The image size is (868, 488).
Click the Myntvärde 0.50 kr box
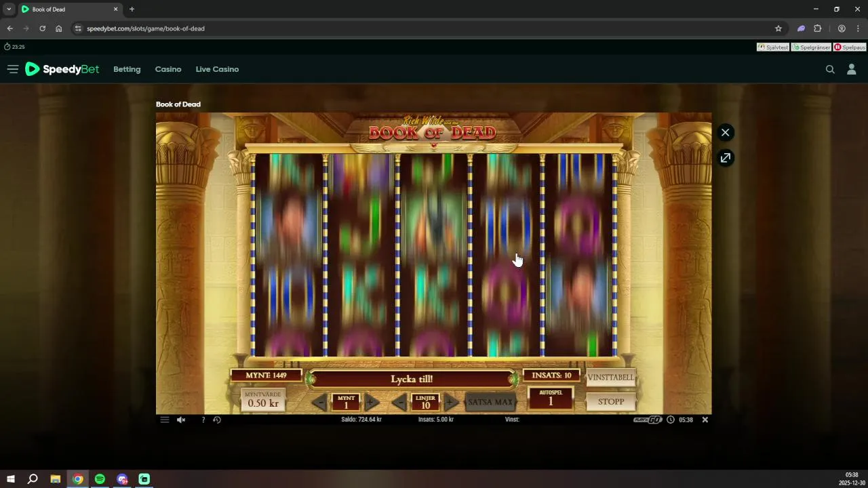tap(263, 399)
